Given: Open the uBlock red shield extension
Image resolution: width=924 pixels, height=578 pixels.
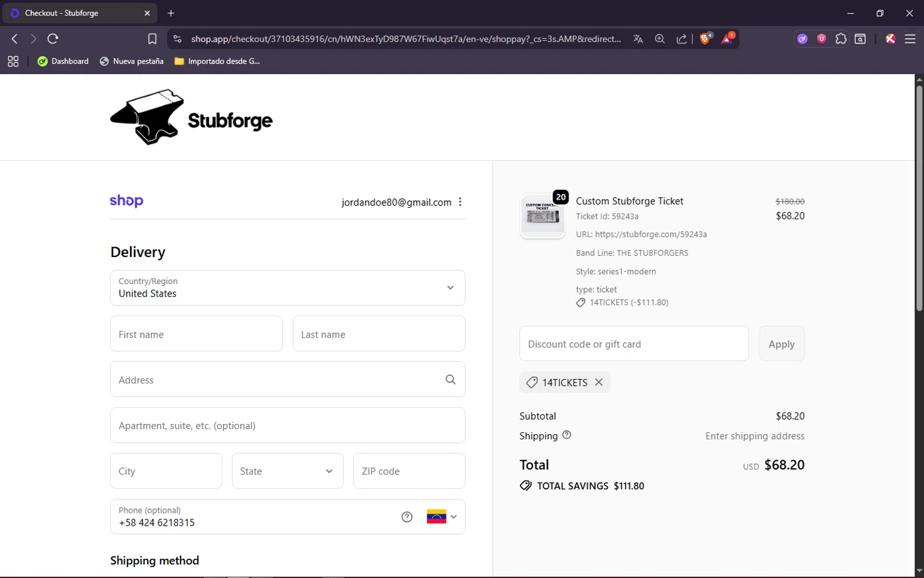Looking at the screenshot, I should 822,39.
